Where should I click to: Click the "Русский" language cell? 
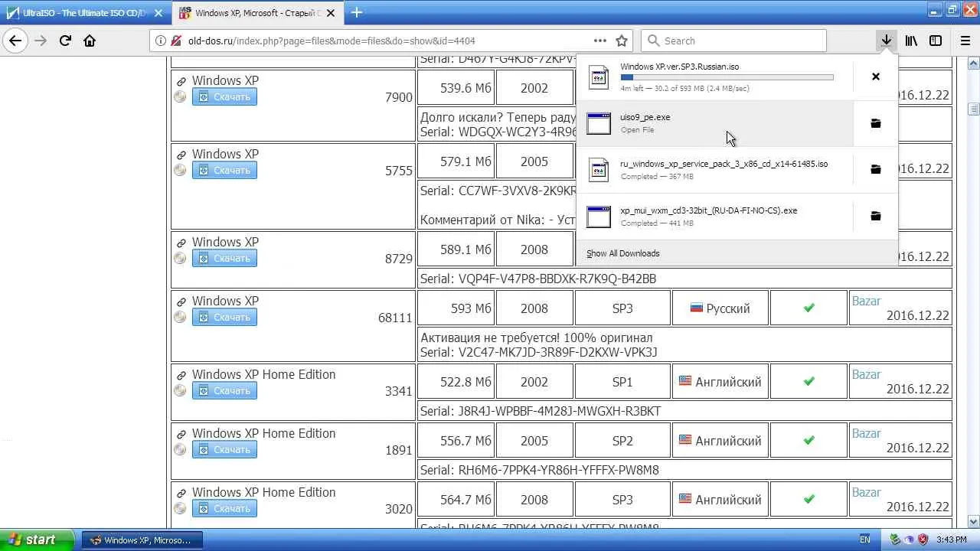click(x=720, y=308)
